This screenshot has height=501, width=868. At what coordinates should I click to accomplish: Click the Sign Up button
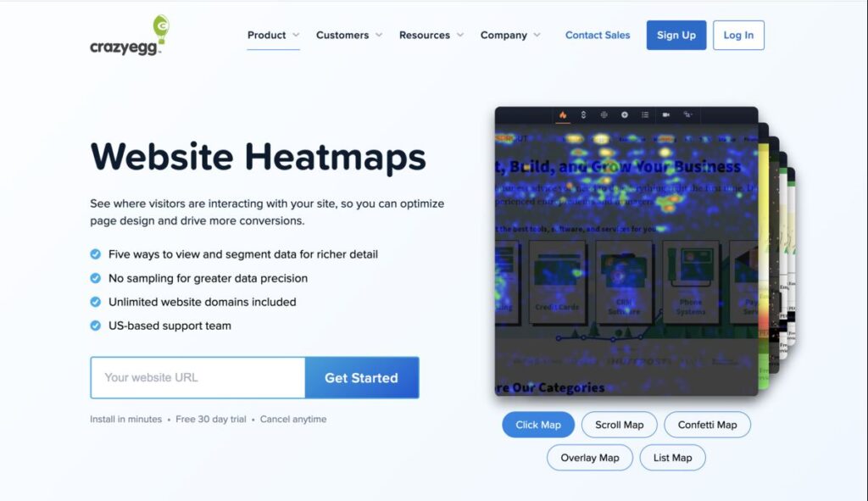point(676,35)
